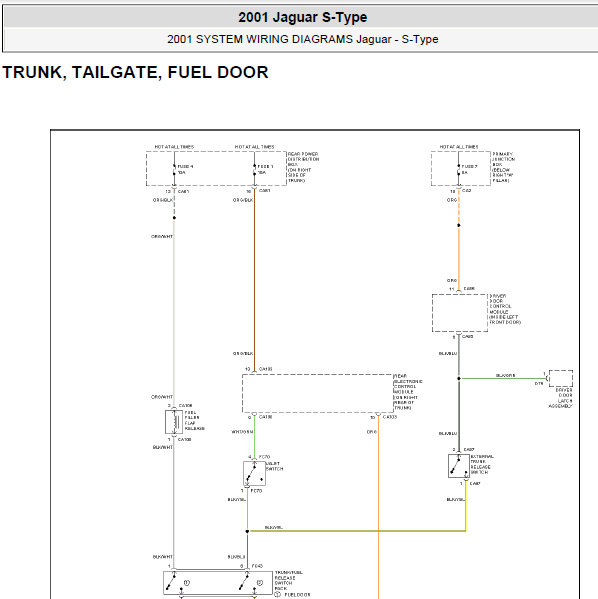
Task: Click the brown ORG/BLK wire
Action: pyautogui.click(x=254, y=279)
